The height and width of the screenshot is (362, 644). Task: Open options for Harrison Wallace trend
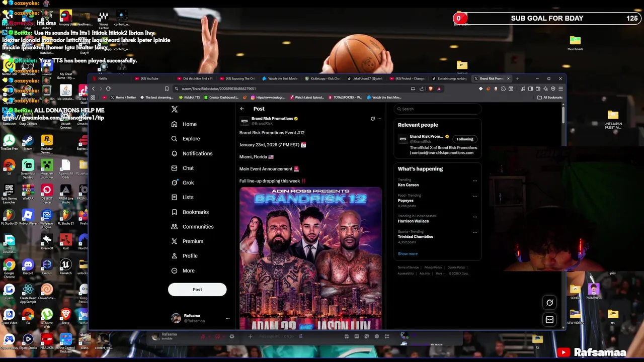pyautogui.click(x=474, y=217)
